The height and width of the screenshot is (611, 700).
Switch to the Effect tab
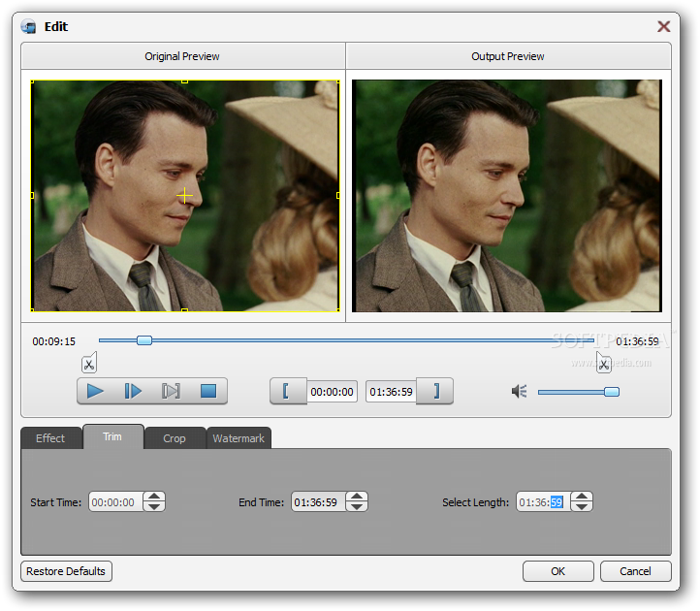[x=50, y=438]
